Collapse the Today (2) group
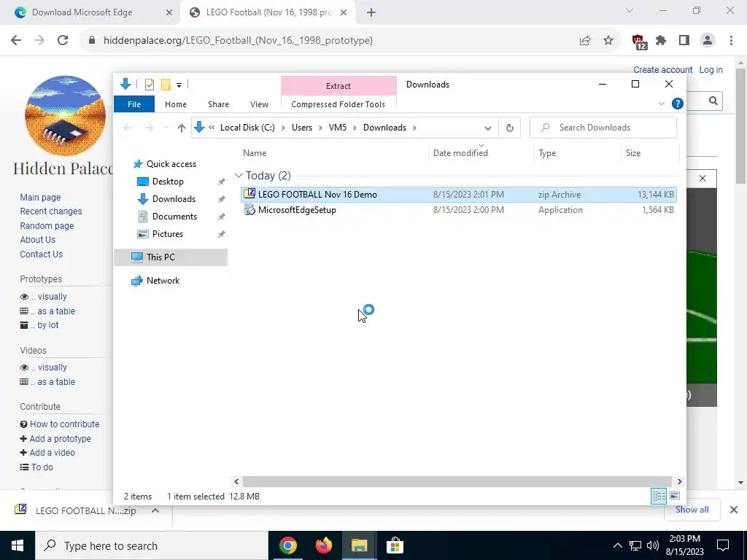Screen dimensions: 747x560 coord(239,176)
